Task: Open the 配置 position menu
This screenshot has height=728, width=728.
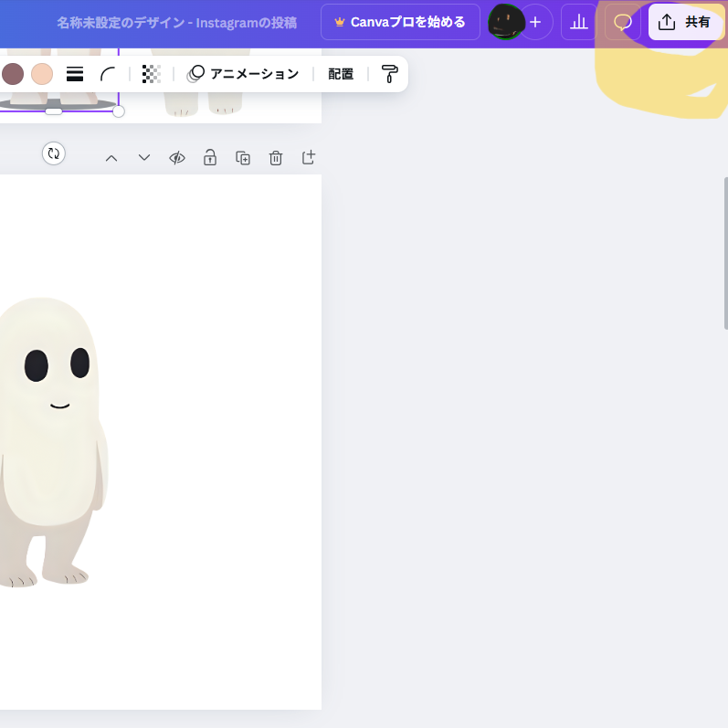Action: coord(341,74)
